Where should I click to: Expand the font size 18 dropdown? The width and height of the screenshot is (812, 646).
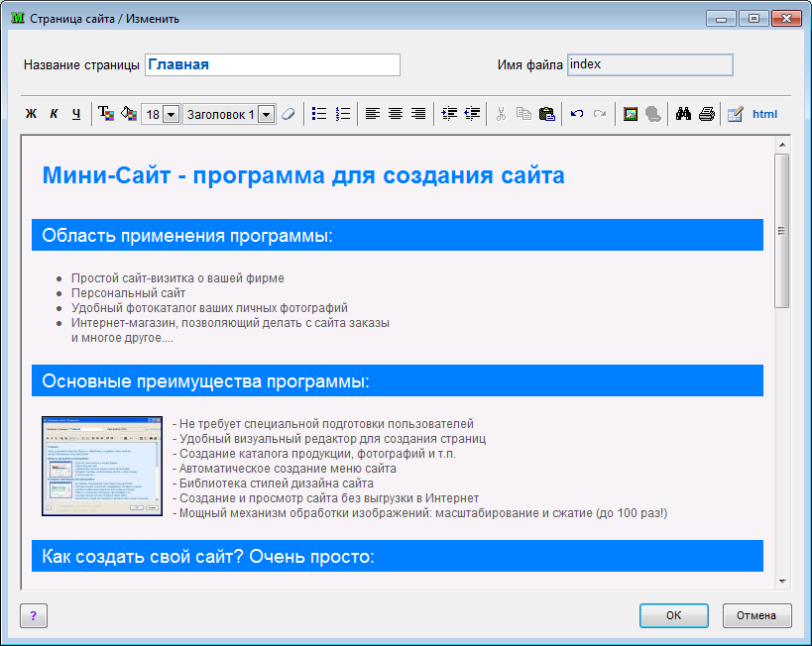coord(171,115)
